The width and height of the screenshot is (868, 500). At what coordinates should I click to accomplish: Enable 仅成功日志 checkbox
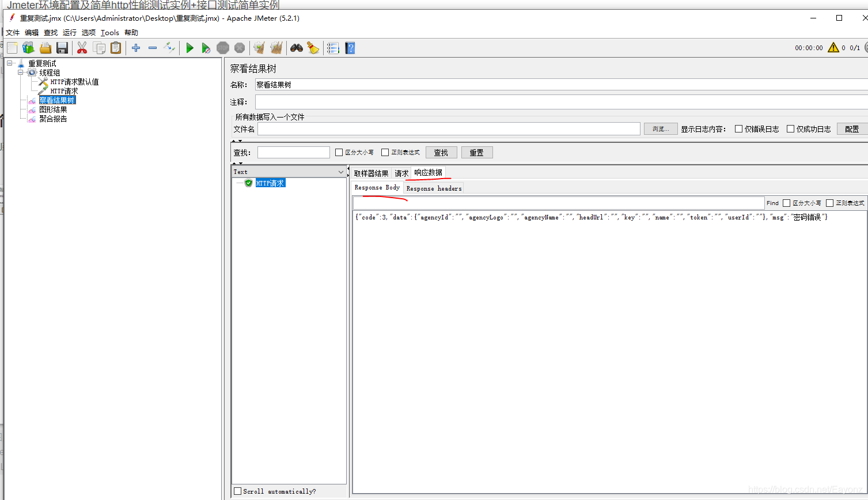pyautogui.click(x=790, y=129)
